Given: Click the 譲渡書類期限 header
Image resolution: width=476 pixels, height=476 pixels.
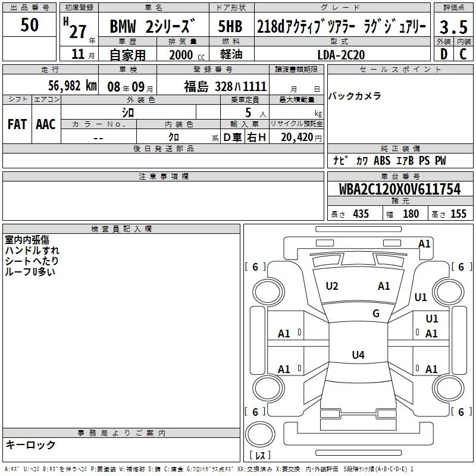Looking at the screenshot, I should [x=296, y=70].
